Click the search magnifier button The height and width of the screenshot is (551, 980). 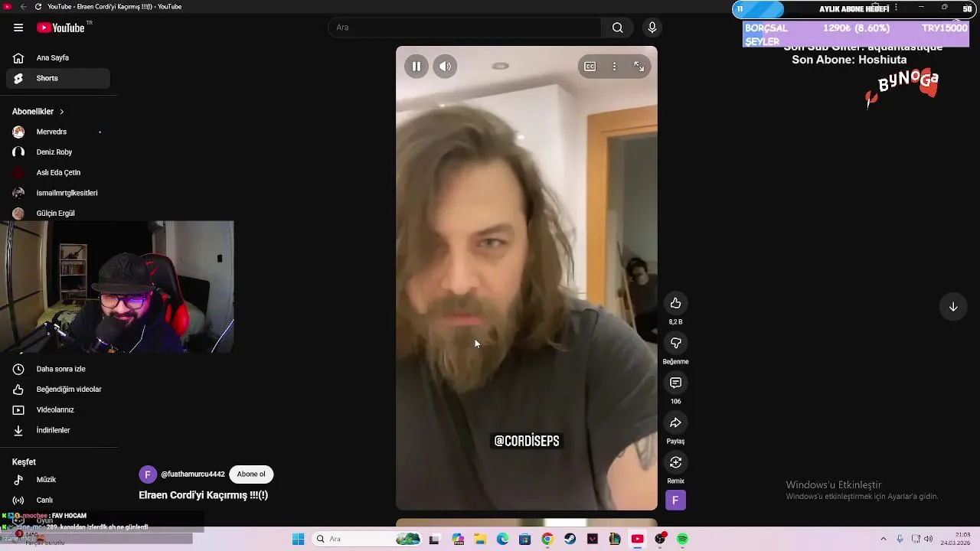pyautogui.click(x=617, y=28)
